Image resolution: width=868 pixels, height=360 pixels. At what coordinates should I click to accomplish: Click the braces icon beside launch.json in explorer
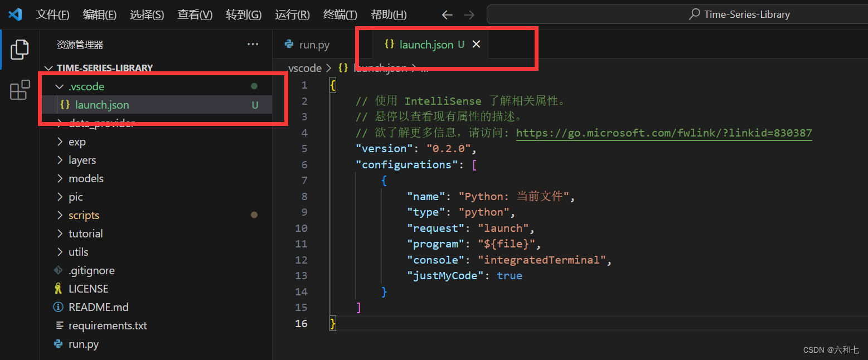65,105
